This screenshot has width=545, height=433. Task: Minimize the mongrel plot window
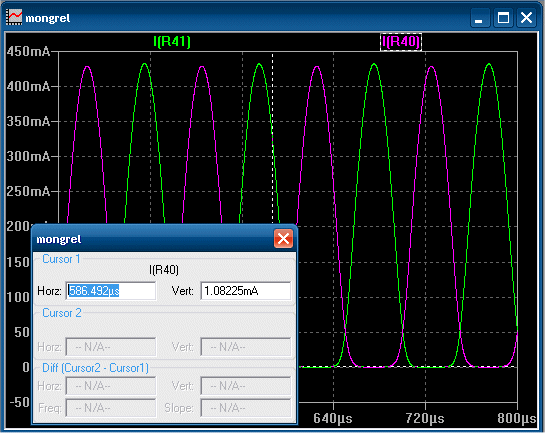pos(480,17)
